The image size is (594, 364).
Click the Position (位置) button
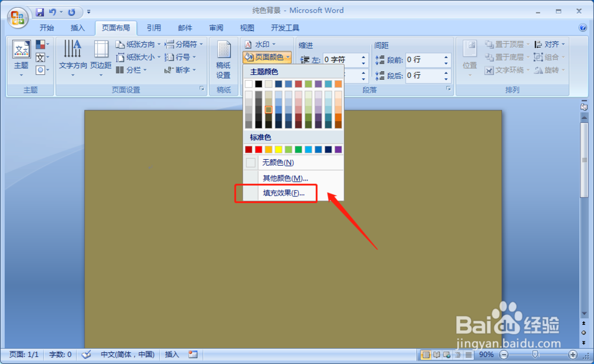click(470, 58)
